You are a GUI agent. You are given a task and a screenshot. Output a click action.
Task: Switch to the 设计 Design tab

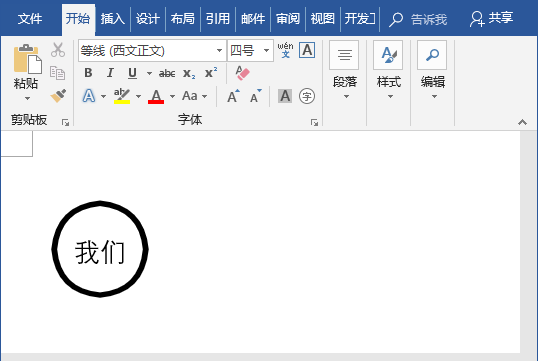(x=148, y=19)
